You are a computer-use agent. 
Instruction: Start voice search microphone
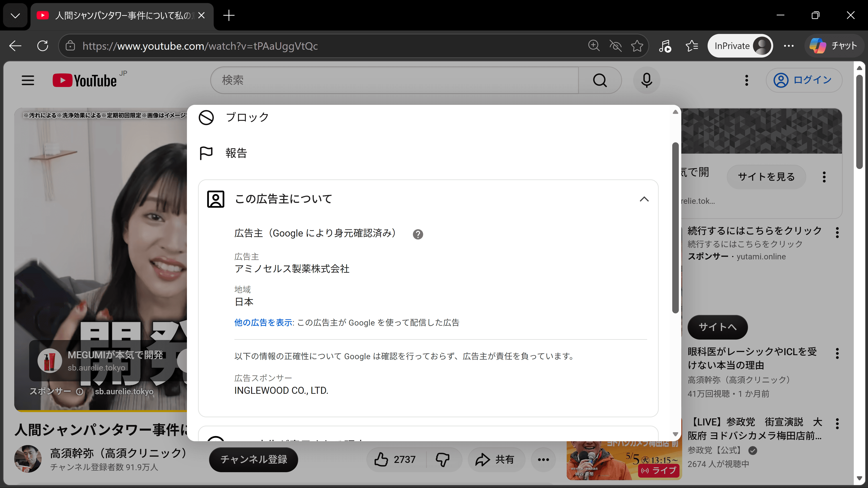point(646,80)
